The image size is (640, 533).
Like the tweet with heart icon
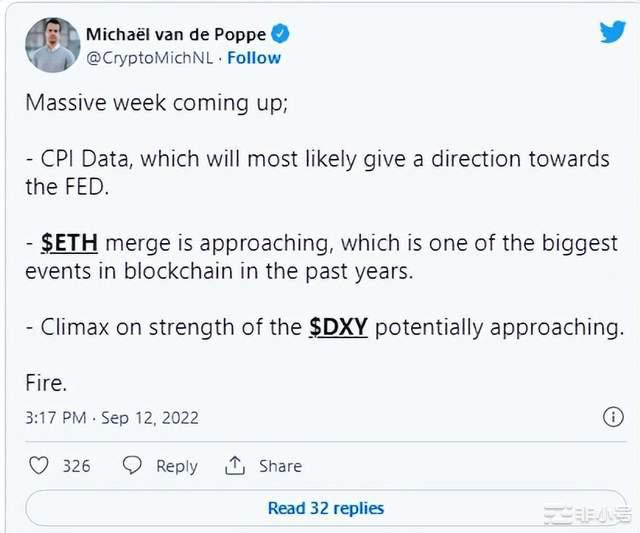pos(39,465)
